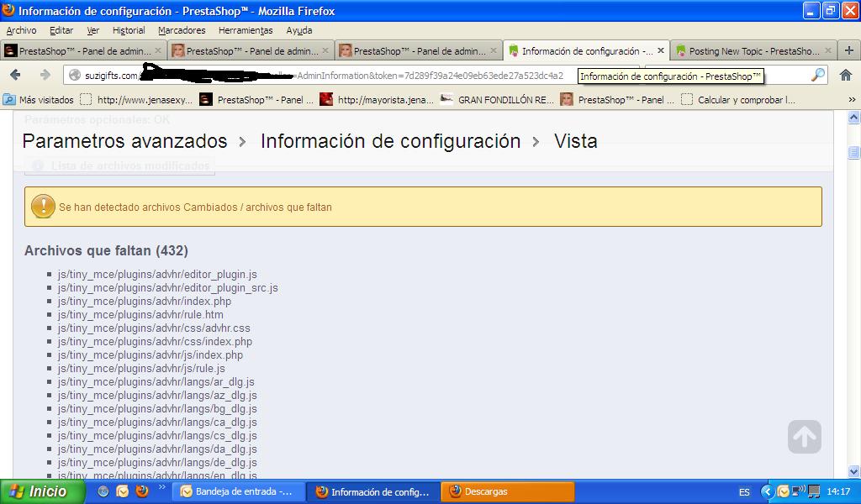
Task: Select js/tiny_mce/plugins/advhr/editor_plugin.js entry
Action: pyautogui.click(x=157, y=274)
